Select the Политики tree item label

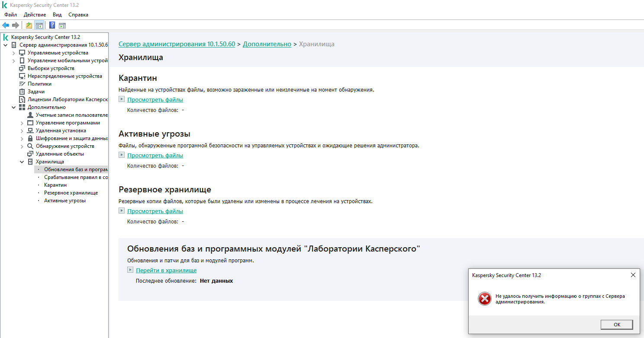39,84
